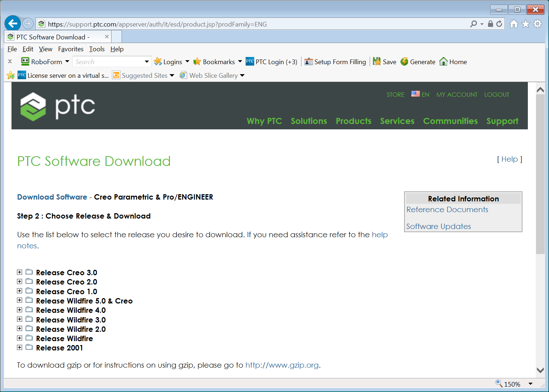
Task: Open Suggested Sites favorite
Action: (x=140, y=75)
